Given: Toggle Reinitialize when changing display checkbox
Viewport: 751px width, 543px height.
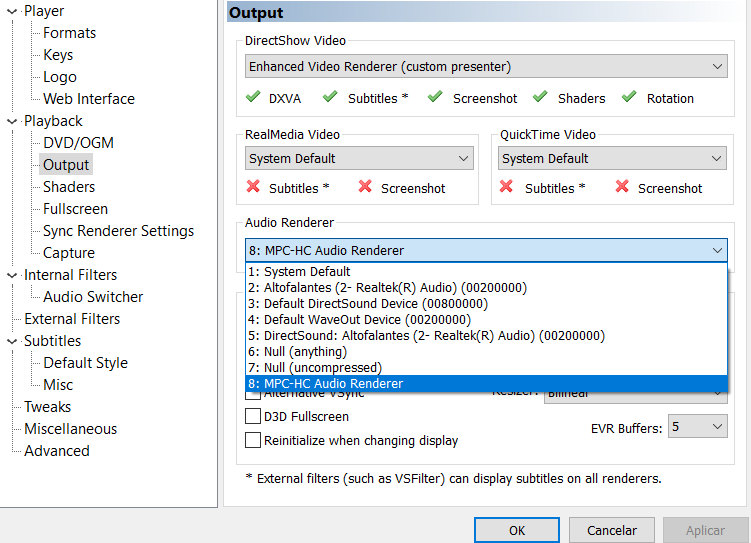Looking at the screenshot, I should [253, 440].
